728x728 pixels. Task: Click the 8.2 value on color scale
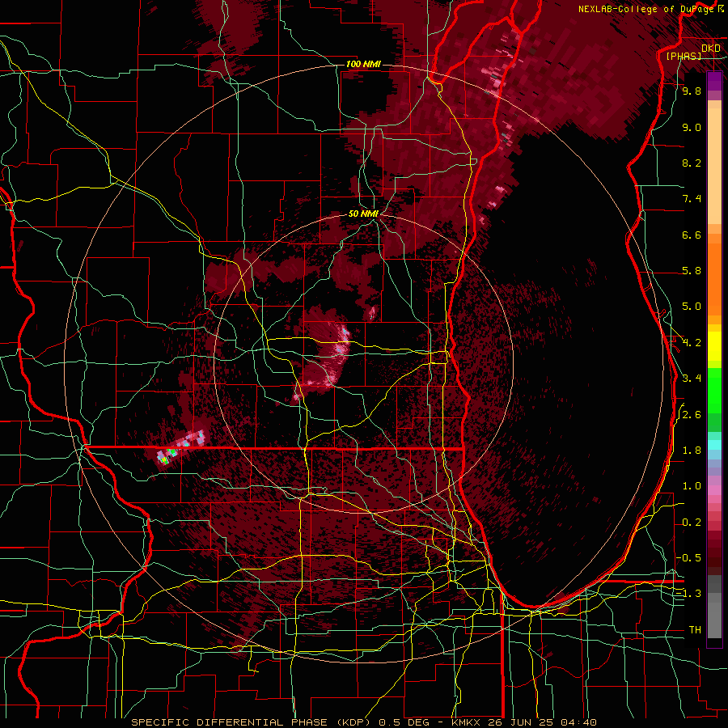tap(692, 163)
